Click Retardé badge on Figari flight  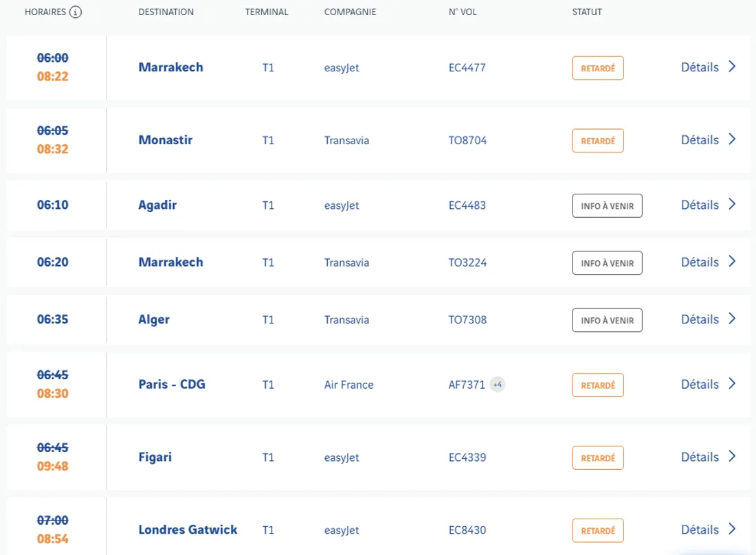coord(598,457)
